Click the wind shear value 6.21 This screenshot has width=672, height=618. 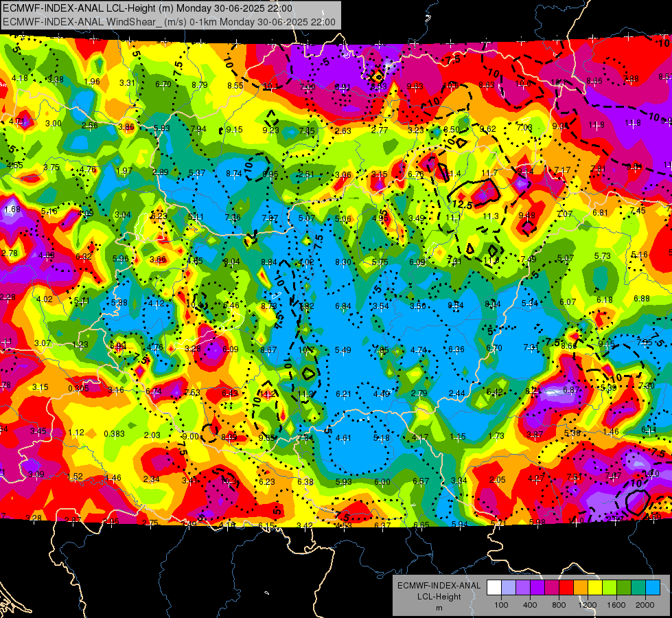(x=344, y=393)
